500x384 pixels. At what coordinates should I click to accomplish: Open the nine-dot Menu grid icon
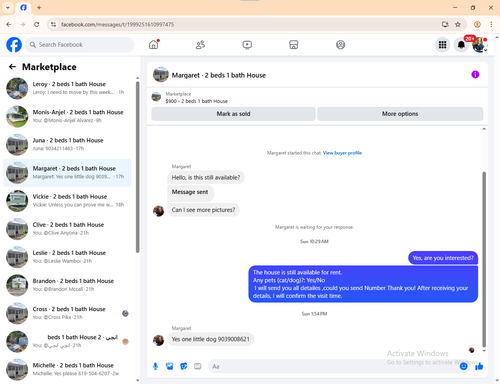click(442, 45)
